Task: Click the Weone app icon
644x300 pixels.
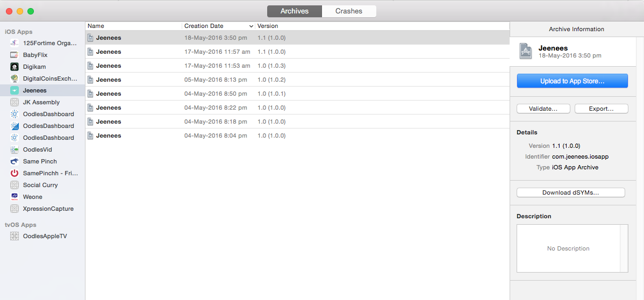Action: [x=15, y=197]
